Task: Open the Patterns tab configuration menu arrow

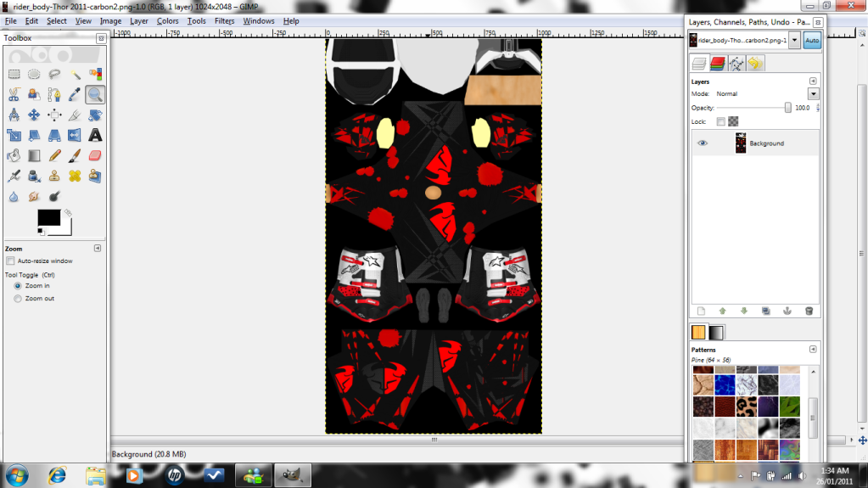Action: point(813,350)
